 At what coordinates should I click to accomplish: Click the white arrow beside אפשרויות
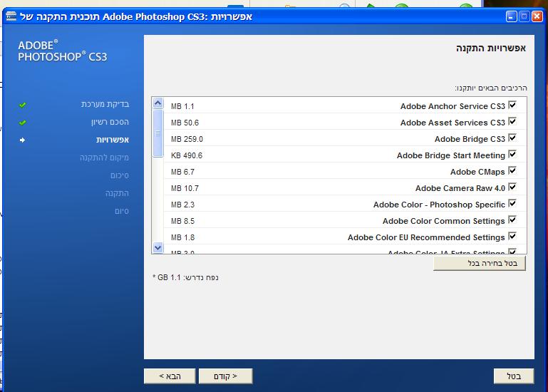pos(22,140)
